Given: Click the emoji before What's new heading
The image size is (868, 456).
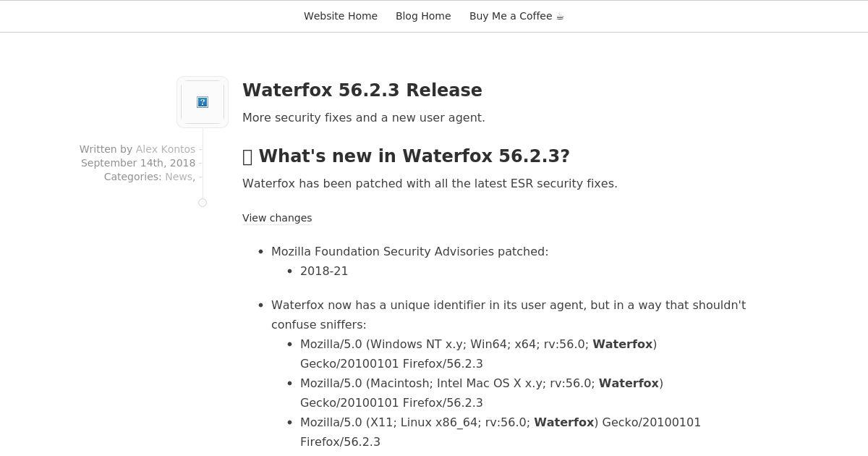Looking at the screenshot, I should [247, 156].
